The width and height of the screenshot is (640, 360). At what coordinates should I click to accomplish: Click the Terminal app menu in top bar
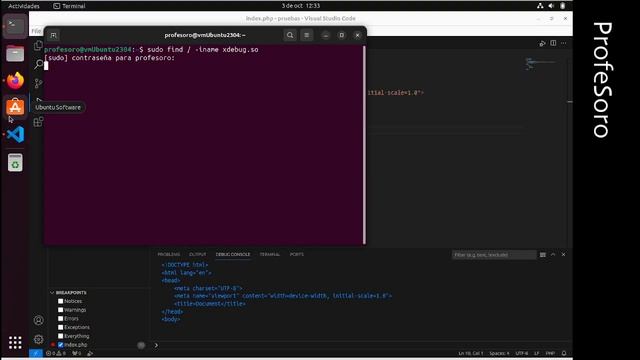point(69,6)
